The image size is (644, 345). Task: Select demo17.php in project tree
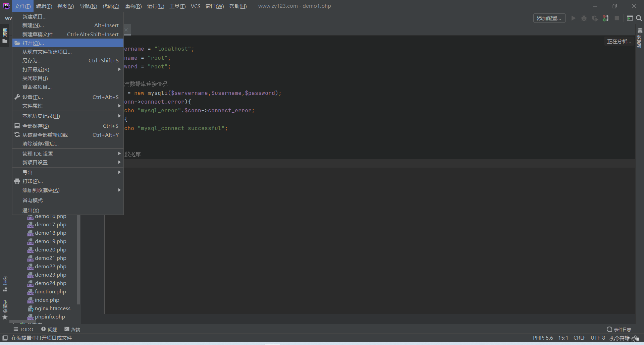(50, 224)
